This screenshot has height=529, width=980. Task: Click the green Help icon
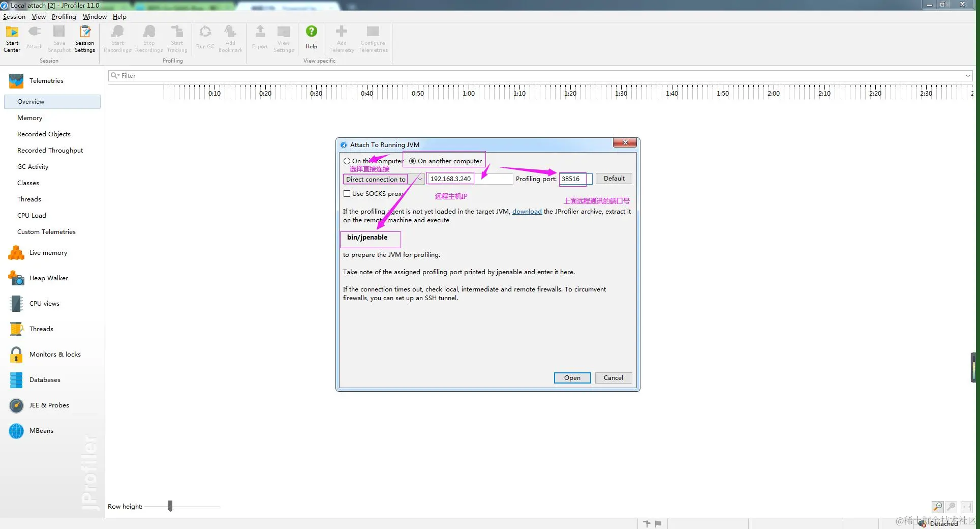(x=311, y=32)
